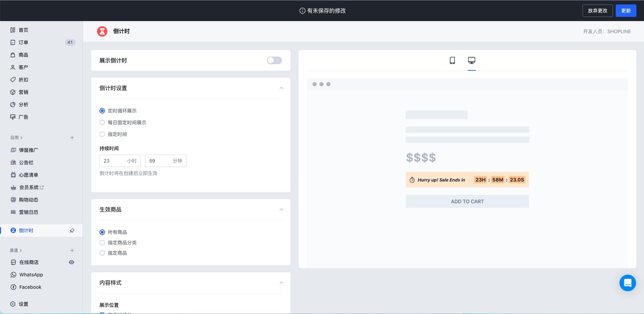Viewport: 644px width, 314px height.
Task: Add a sales channel with 渠道 plus icon
Action: point(72,251)
